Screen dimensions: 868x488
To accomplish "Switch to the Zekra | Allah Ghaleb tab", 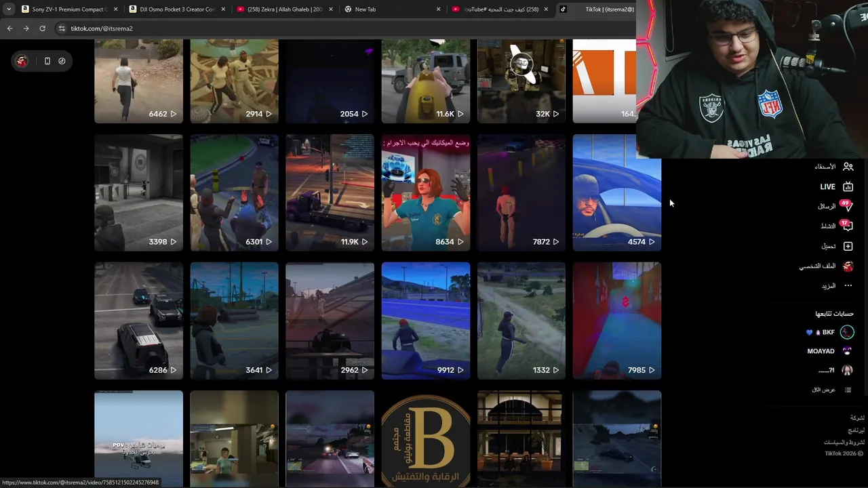I will coord(285,9).
